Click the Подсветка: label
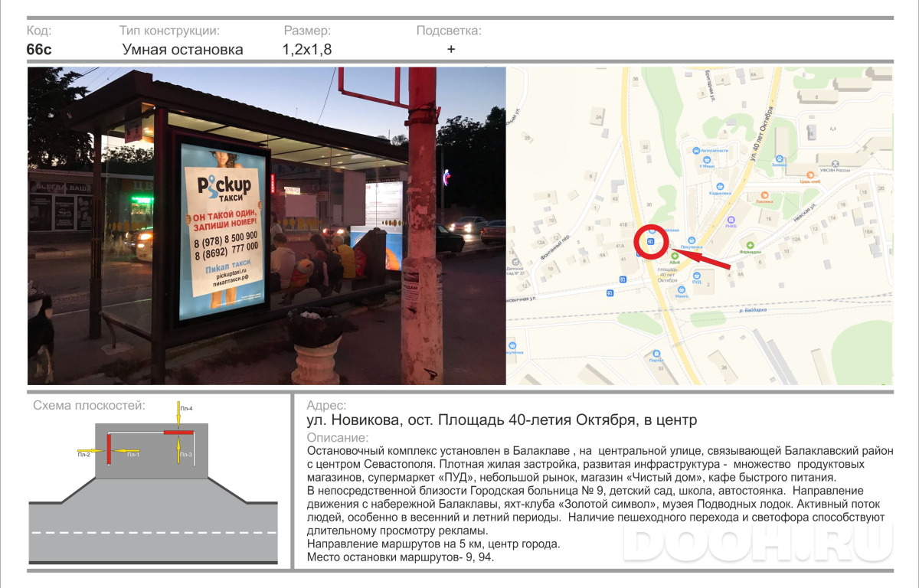The height and width of the screenshot is (588, 919). pyautogui.click(x=449, y=31)
